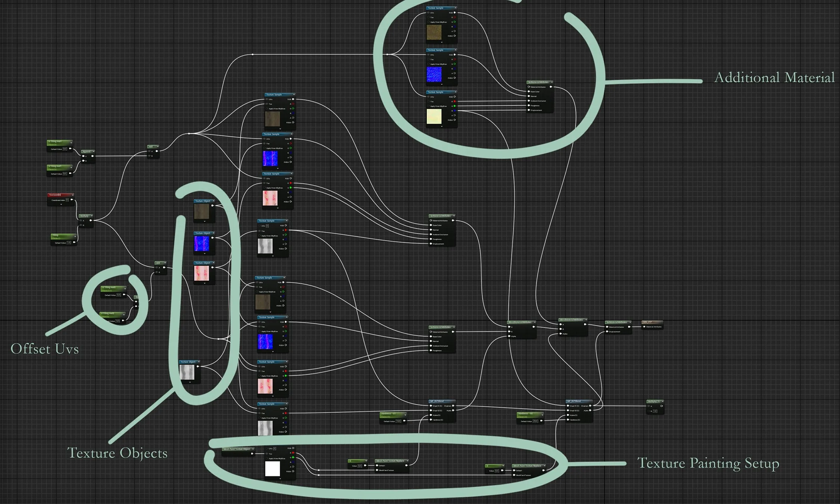Click the Multiply(,1) node's A input pin

(648, 406)
